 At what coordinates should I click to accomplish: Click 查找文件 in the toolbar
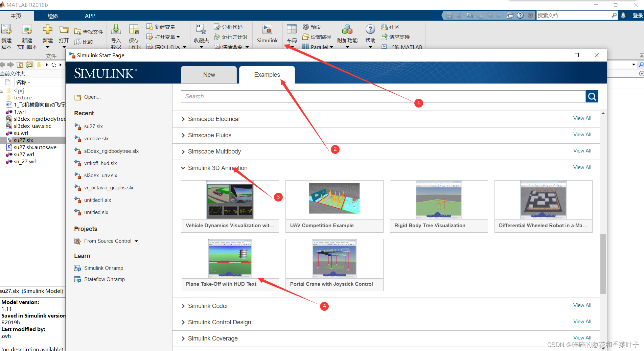[x=89, y=32]
